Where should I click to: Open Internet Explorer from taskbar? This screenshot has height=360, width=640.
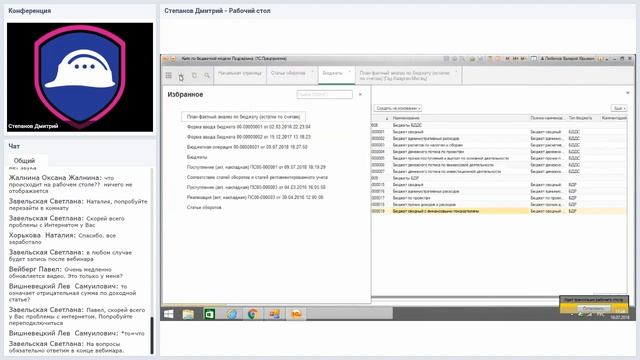point(231,313)
